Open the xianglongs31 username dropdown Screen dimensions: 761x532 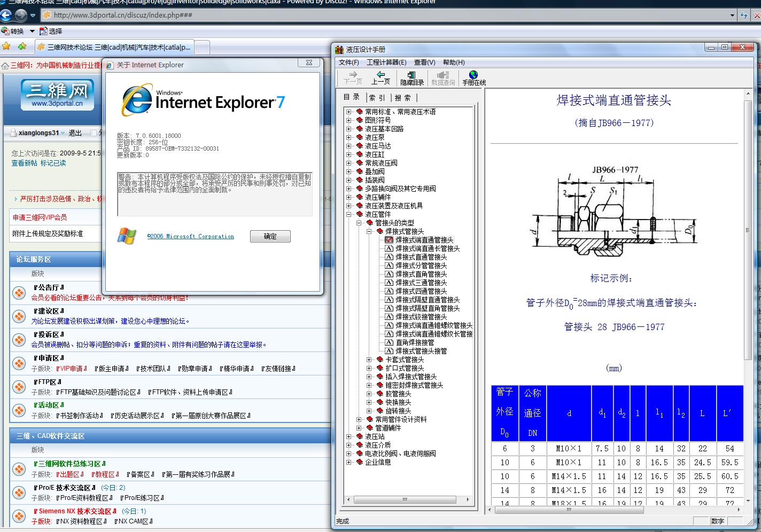(63, 133)
